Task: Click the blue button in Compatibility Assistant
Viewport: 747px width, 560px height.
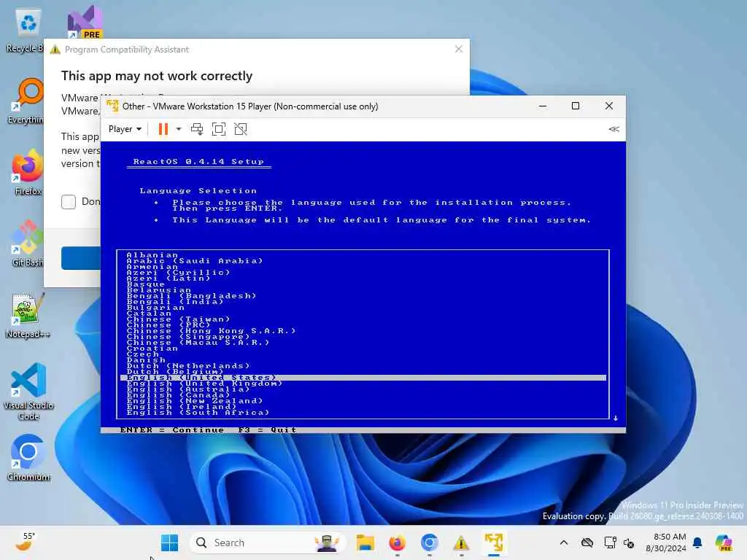Action: pyautogui.click(x=81, y=257)
